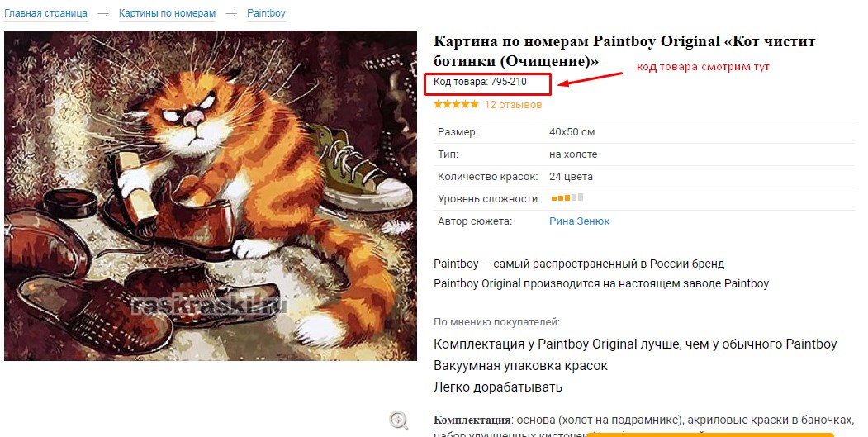Click the difficulty level indicator bars
The image size is (868, 437).
pos(567,198)
